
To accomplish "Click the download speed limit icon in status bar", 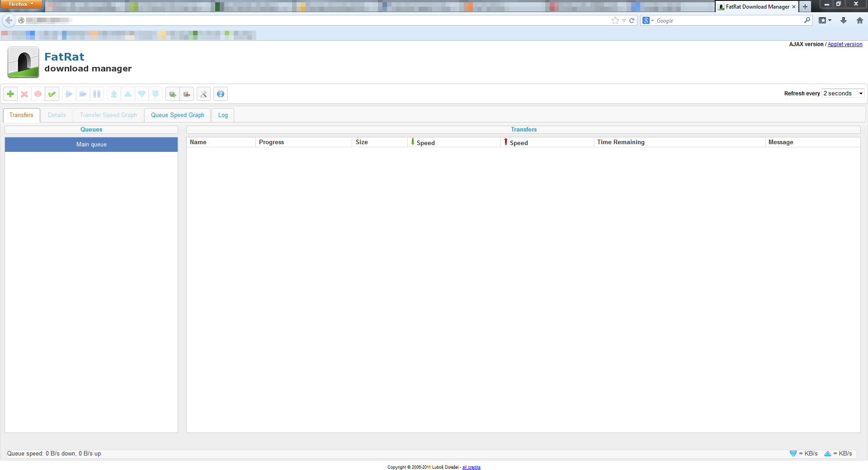I will [793, 454].
